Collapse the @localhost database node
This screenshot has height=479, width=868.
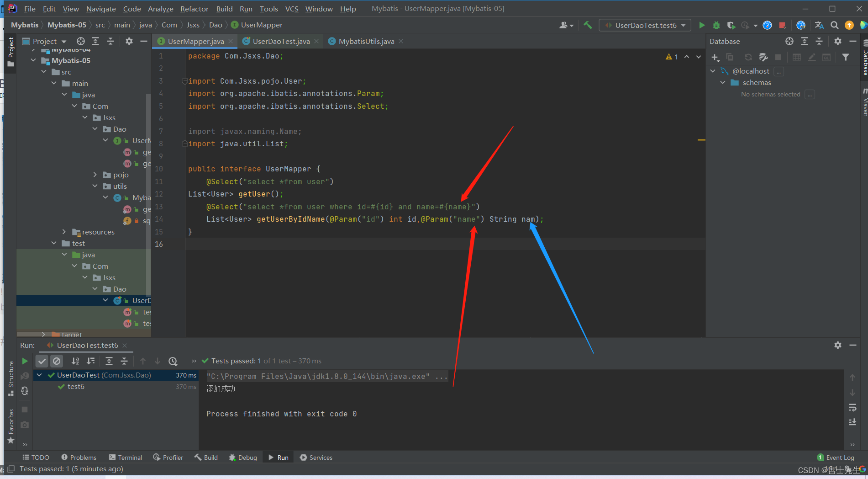[x=713, y=71]
